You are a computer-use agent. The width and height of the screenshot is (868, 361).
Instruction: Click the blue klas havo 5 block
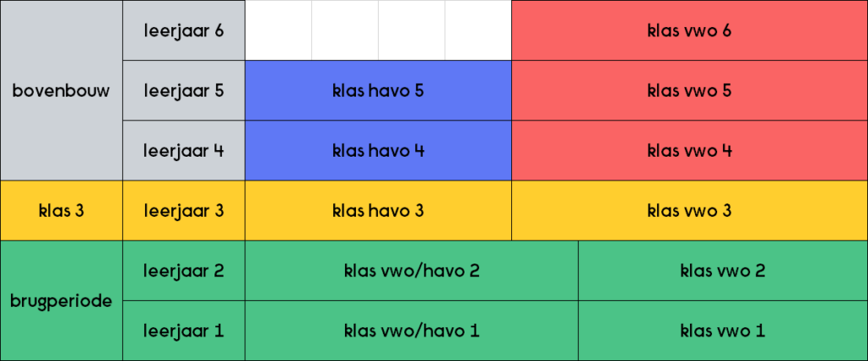378,91
